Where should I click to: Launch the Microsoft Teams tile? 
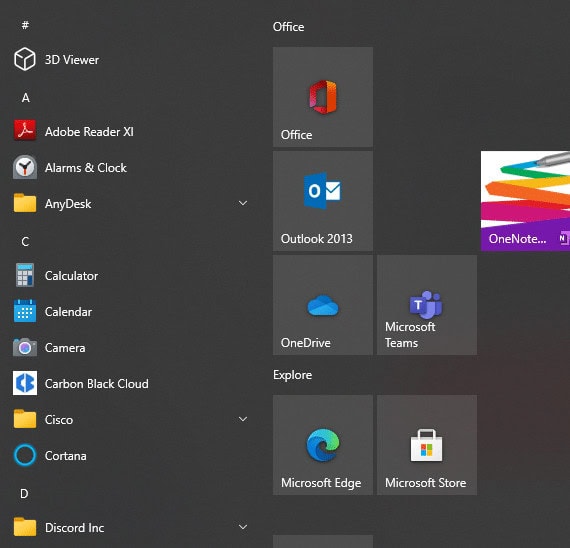click(427, 305)
